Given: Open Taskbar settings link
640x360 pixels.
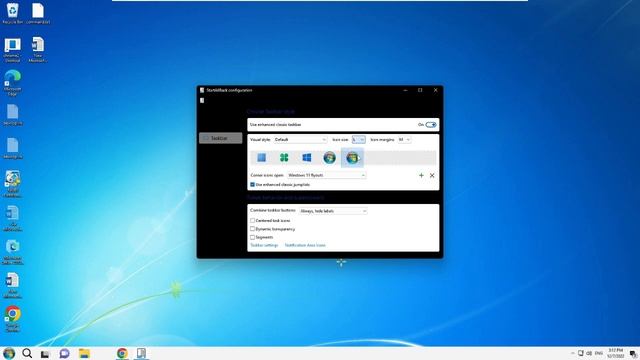Looking at the screenshot, I should tap(264, 245).
